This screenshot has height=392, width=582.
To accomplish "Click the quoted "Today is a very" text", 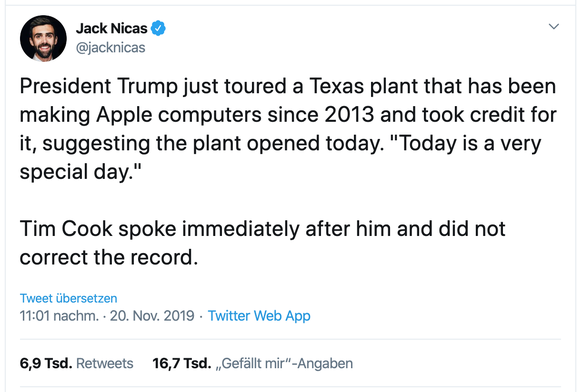I will 466,143.
